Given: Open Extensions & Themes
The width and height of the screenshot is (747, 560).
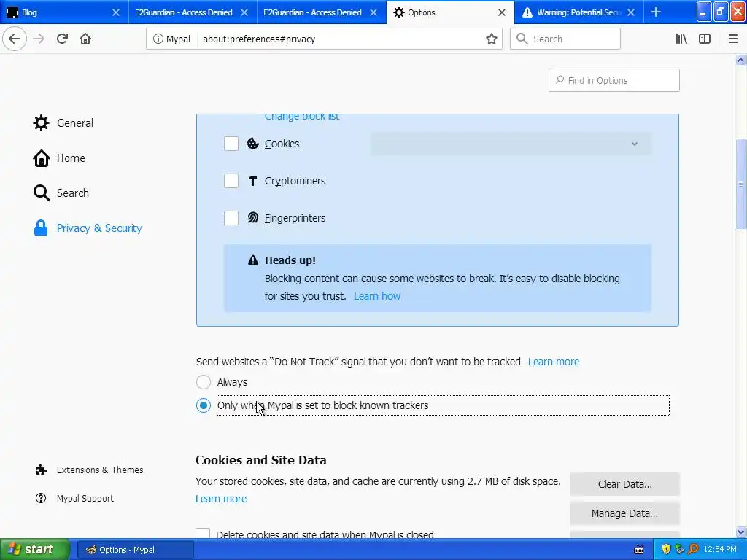Looking at the screenshot, I should [x=89, y=470].
